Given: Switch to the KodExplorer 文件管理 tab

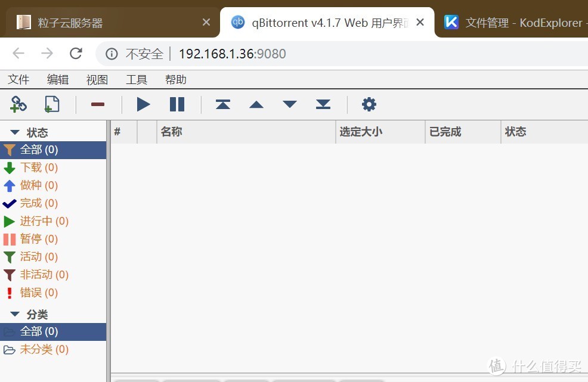Looking at the screenshot, I should click(513, 23).
